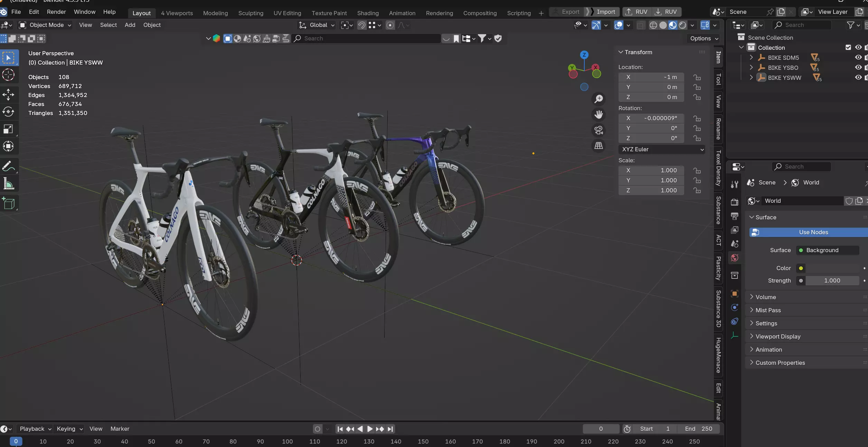Expand the Viewport Display panel
Screen dimensions: 868x447
click(775, 336)
